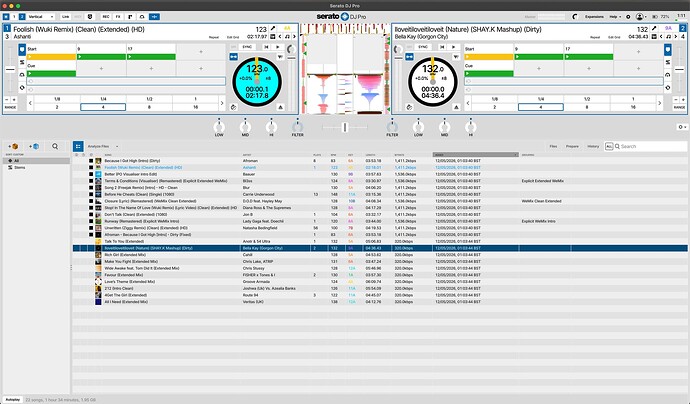This screenshot has width=690, height=404.
Task: Select the Talk To You (Extended) track row
Action: click(x=380, y=242)
